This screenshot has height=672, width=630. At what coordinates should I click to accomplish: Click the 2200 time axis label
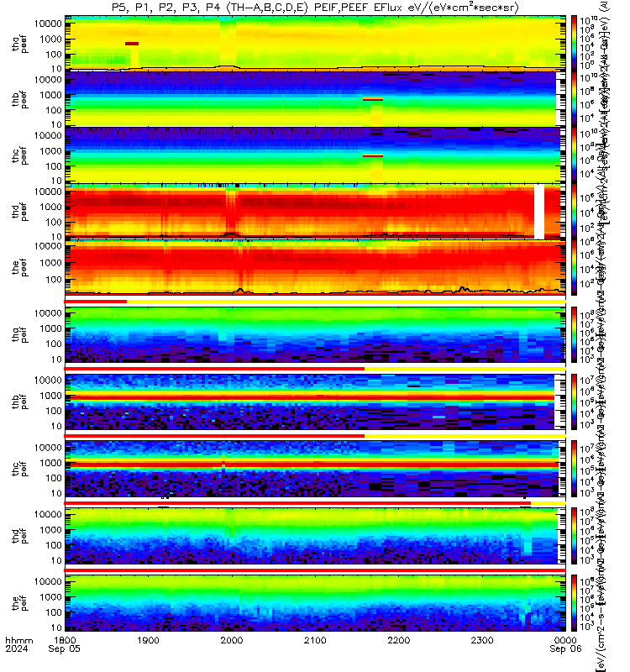click(399, 640)
